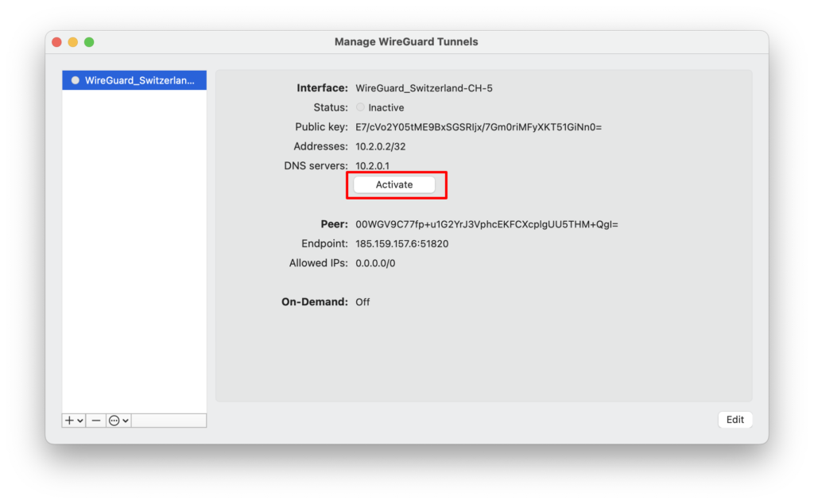Click interface name WireGuard_Switzerland-CH-5

click(424, 88)
